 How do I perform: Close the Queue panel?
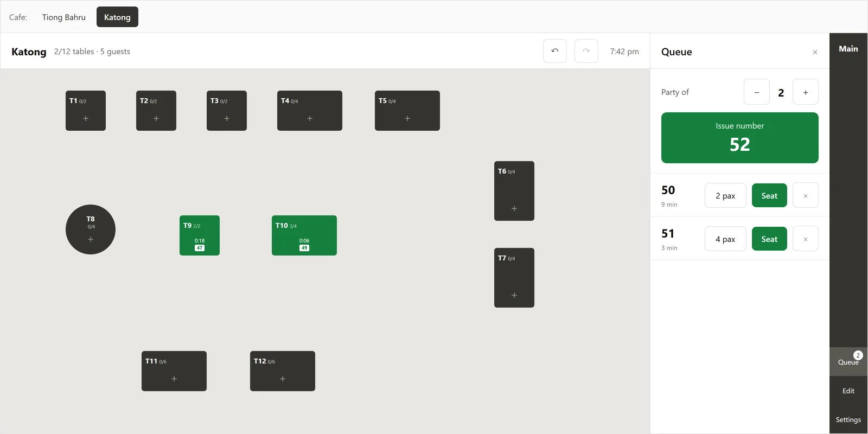815,52
